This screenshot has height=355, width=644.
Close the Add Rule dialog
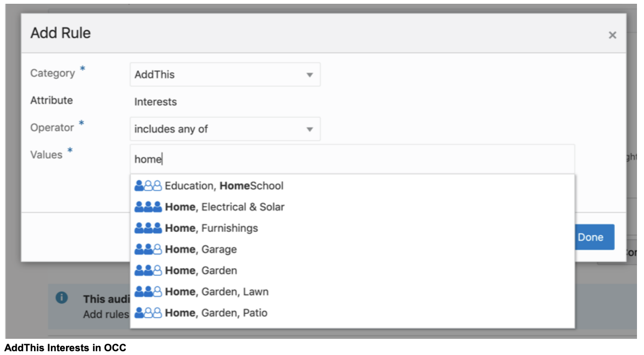click(x=612, y=35)
